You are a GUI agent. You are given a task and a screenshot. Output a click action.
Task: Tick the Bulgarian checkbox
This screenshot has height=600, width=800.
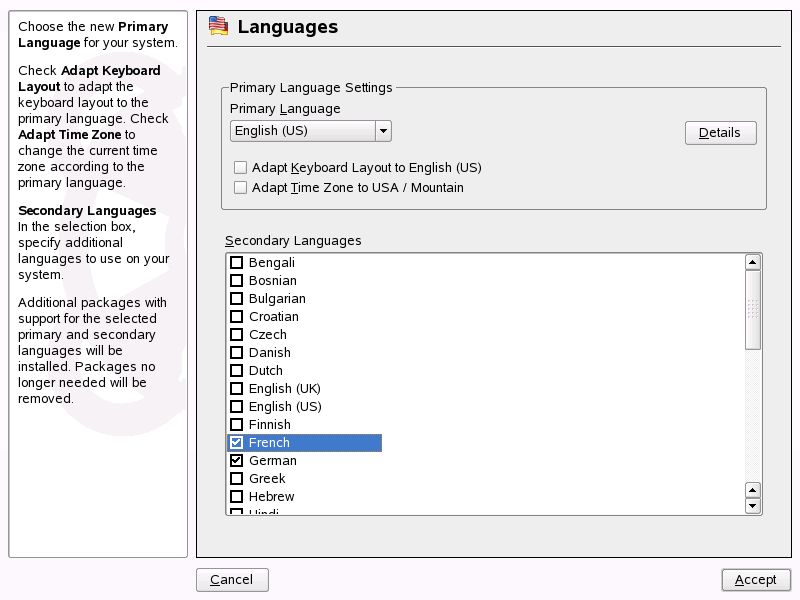[x=237, y=299]
